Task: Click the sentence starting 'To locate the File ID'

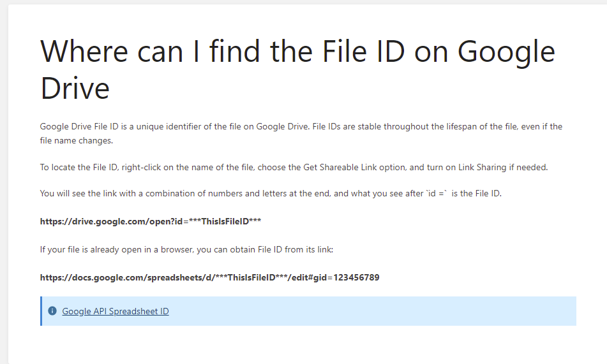Action: (294, 168)
